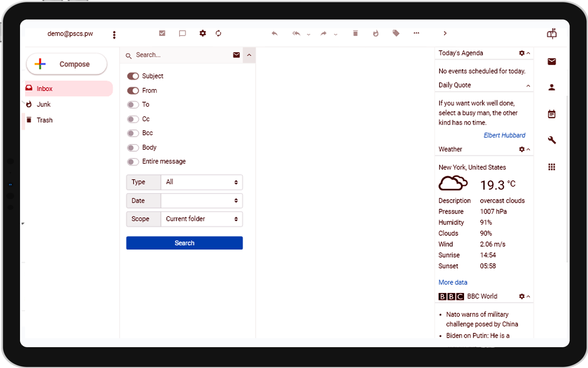
Task: Open settings gear in top toolbar
Action: (202, 33)
